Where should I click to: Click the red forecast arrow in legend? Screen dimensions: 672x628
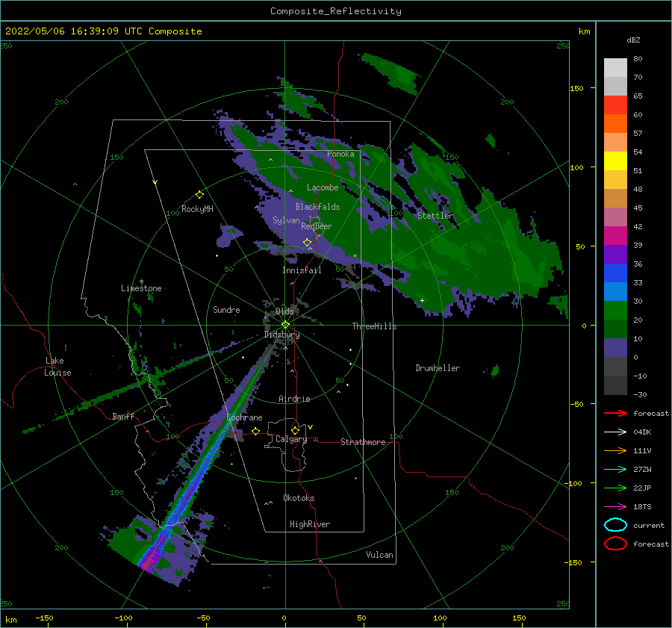[x=615, y=413]
